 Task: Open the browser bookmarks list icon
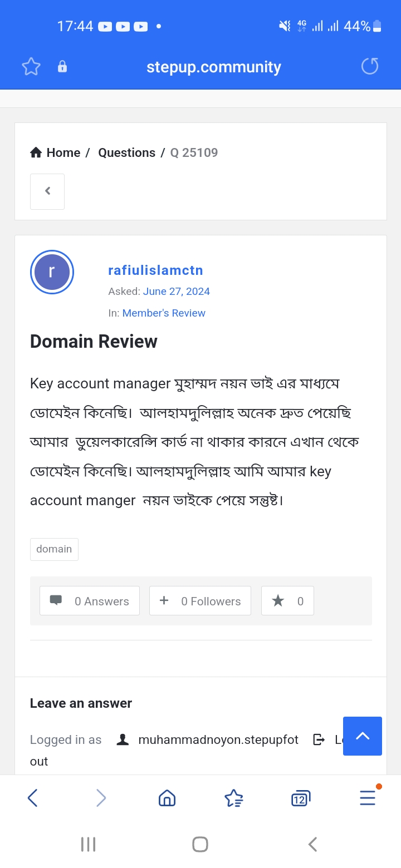tap(234, 798)
